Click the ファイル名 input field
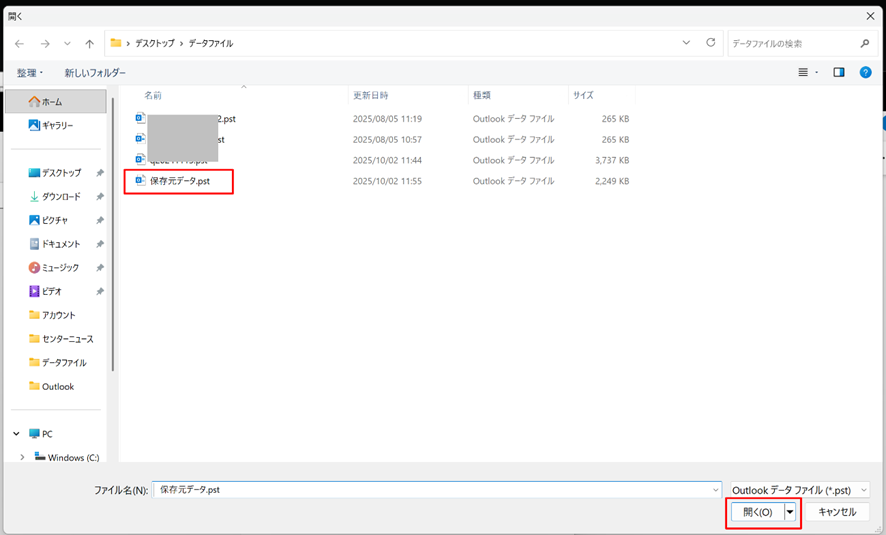The image size is (886, 535). 435,490
